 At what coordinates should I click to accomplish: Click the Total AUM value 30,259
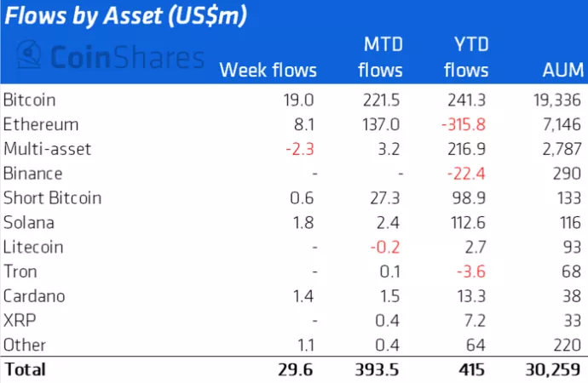551,370
